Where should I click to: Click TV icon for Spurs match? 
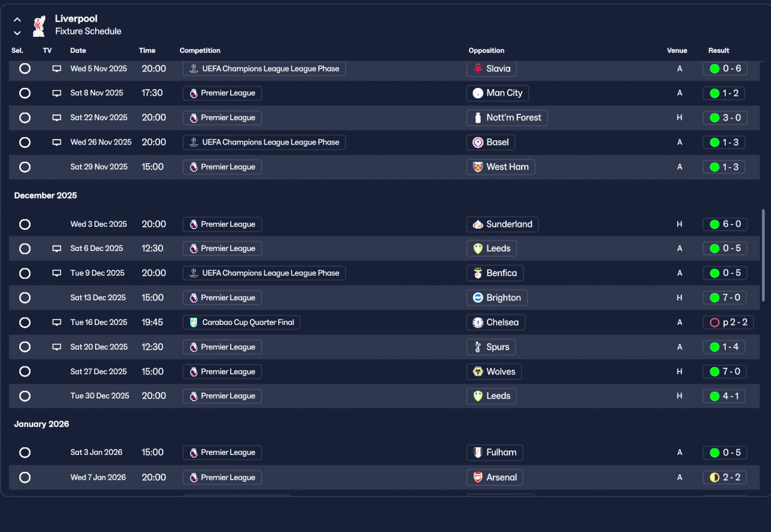pos(57,347)
